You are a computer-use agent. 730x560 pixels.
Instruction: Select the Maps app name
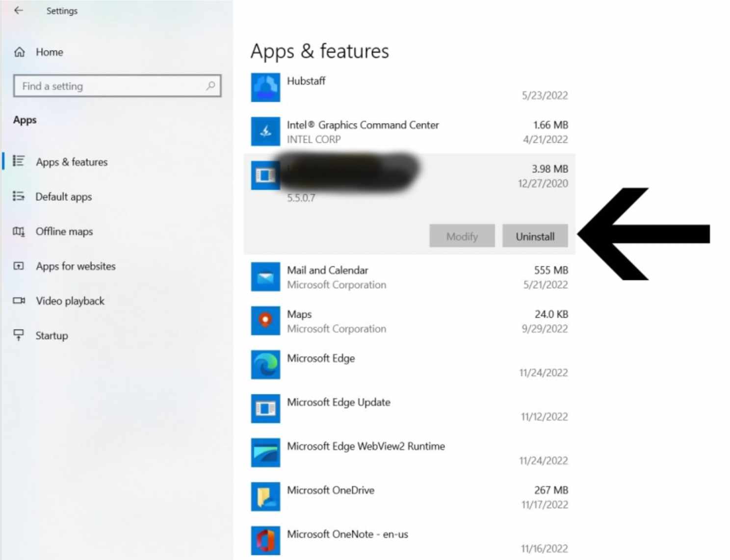[x=299, y=314]
